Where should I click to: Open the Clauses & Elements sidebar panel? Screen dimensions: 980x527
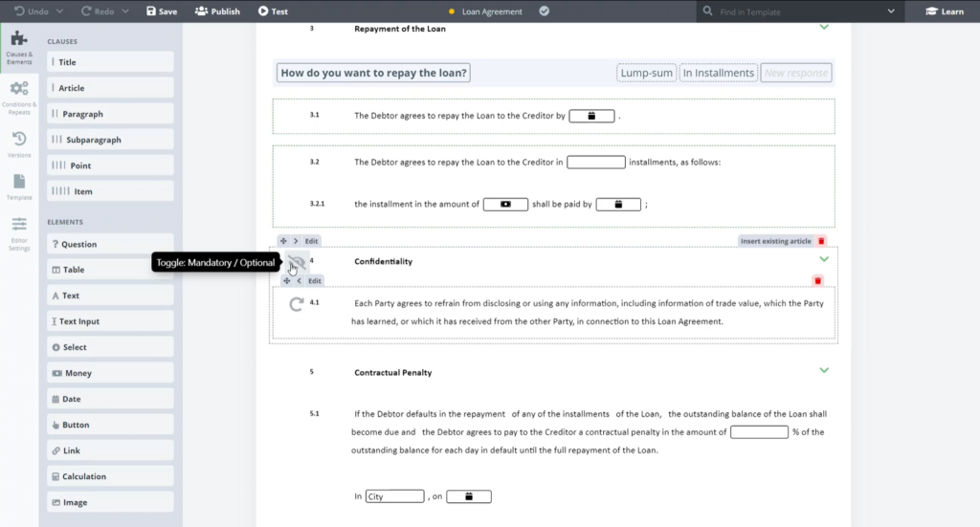pos(18,47)
